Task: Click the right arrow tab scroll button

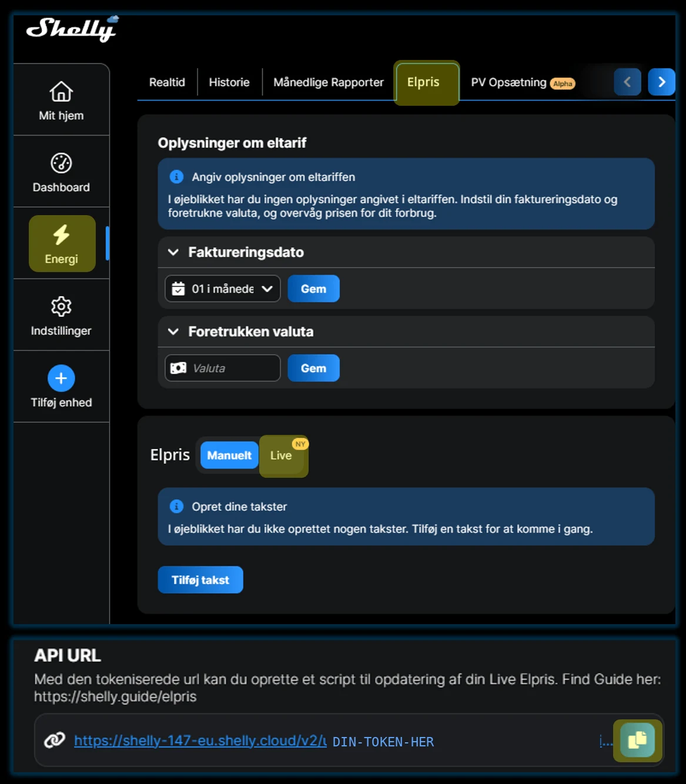Action: coord(662,82)
